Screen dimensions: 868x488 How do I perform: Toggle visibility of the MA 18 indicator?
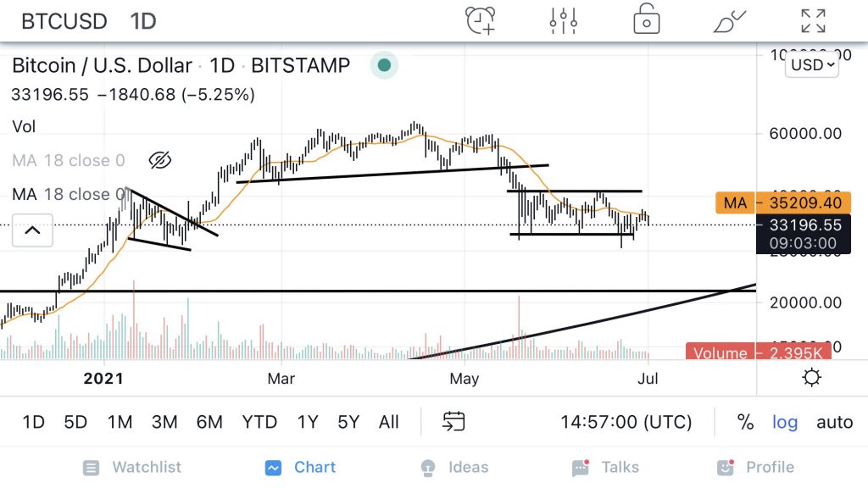160,160
